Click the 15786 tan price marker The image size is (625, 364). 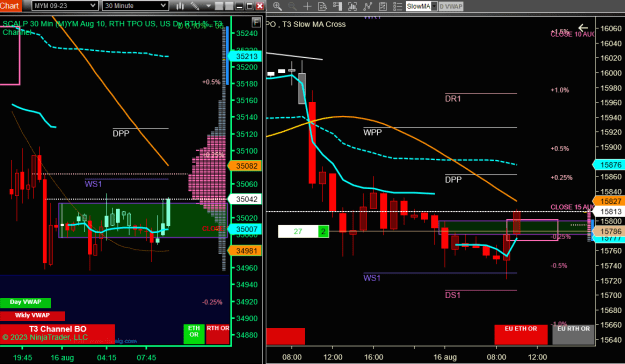pyautogui.click(x=609, y=231)
